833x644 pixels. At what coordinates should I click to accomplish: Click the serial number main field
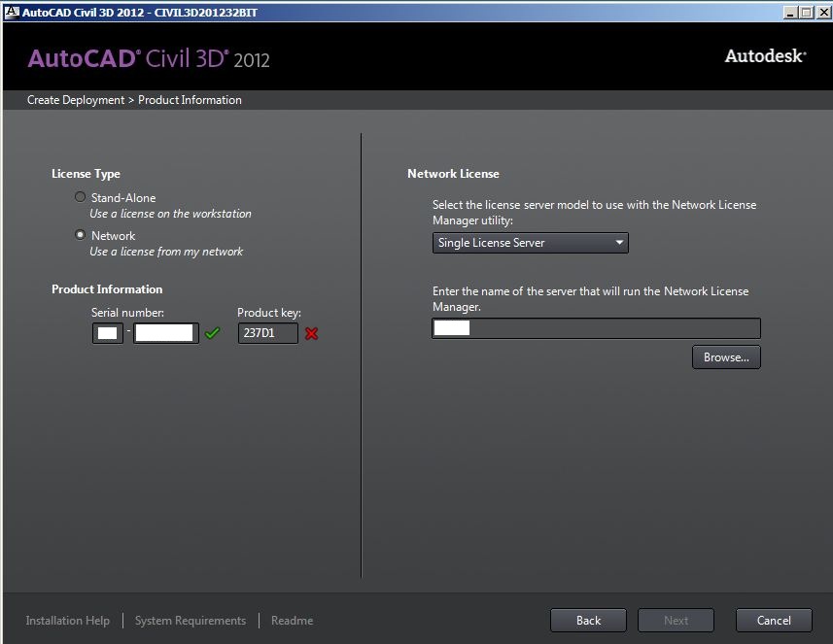[166, 333]
